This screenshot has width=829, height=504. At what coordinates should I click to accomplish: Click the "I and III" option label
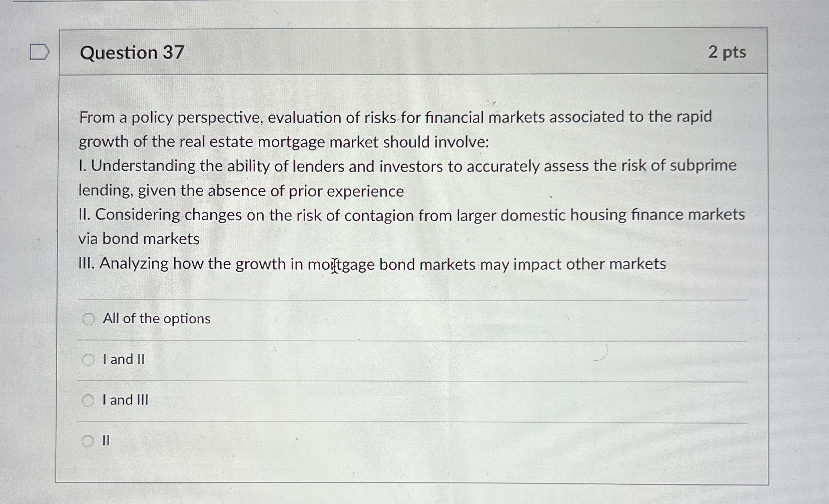125,400
